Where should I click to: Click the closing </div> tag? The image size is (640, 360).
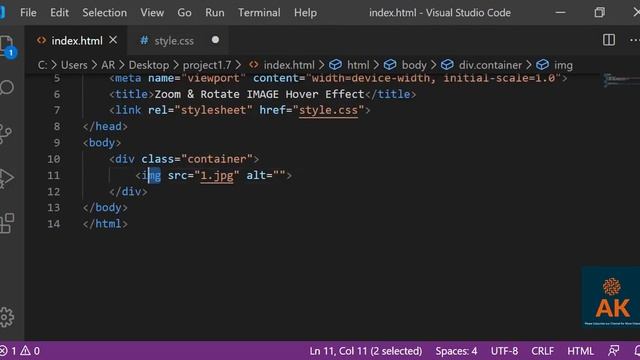(128, 192)
